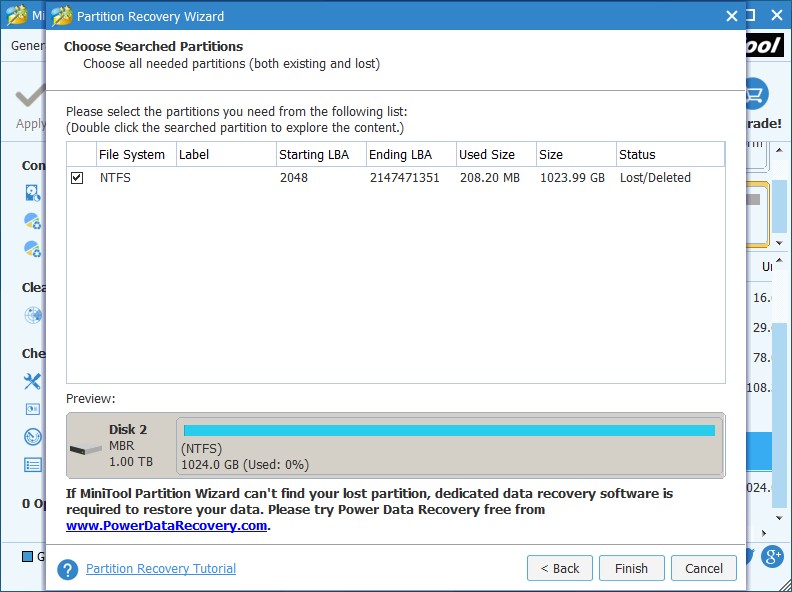This screenshot has width=792, height=592.
Task: Open the Partition Recovery Tutorial link
Action: (161, 569)
